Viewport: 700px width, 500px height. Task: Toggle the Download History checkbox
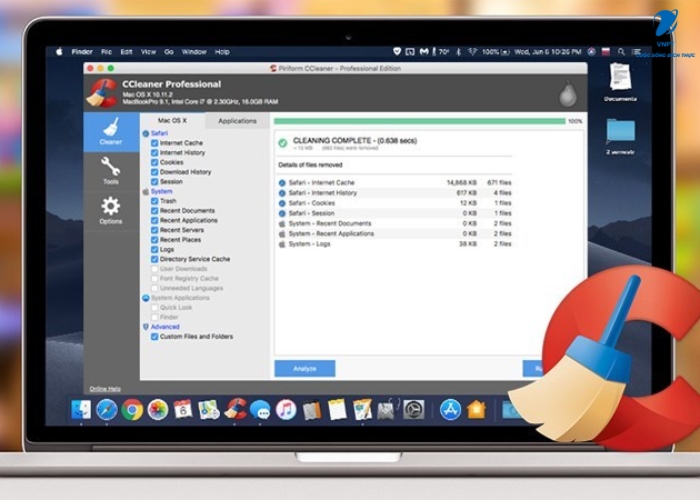tap(154, 172)
